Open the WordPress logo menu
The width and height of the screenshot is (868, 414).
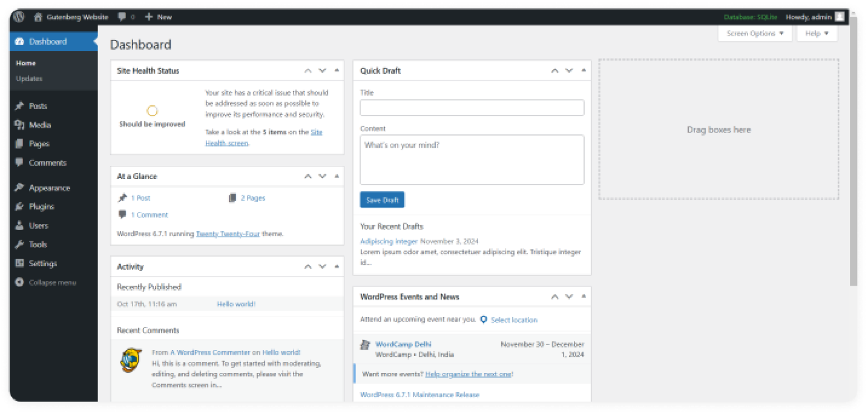[19, 17]
